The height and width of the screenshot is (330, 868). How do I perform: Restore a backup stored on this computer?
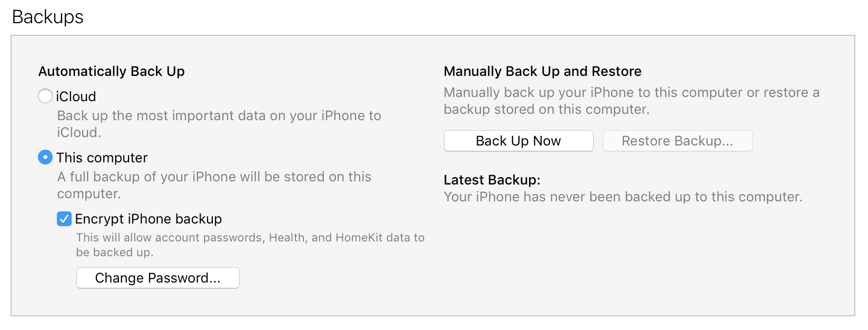(677, 141)
